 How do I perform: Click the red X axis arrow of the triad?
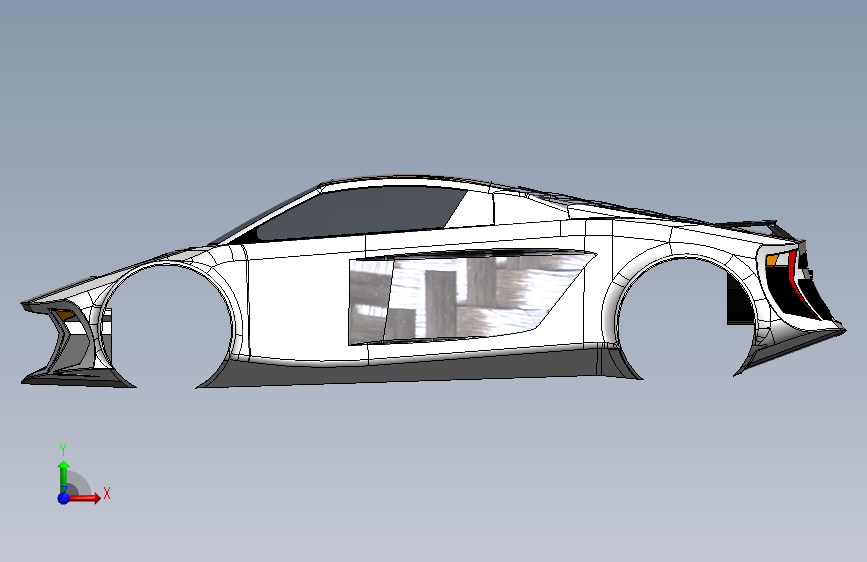click(x=86, y=498)
